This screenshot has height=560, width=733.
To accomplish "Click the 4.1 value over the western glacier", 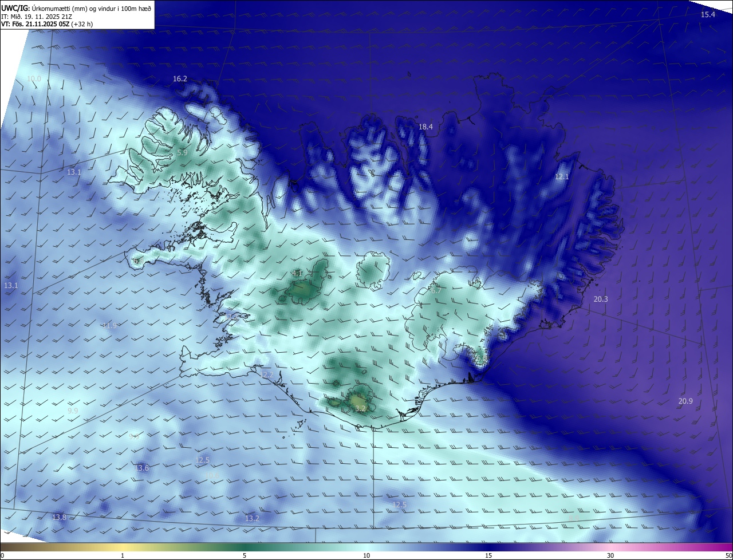I will click(297, 274).
